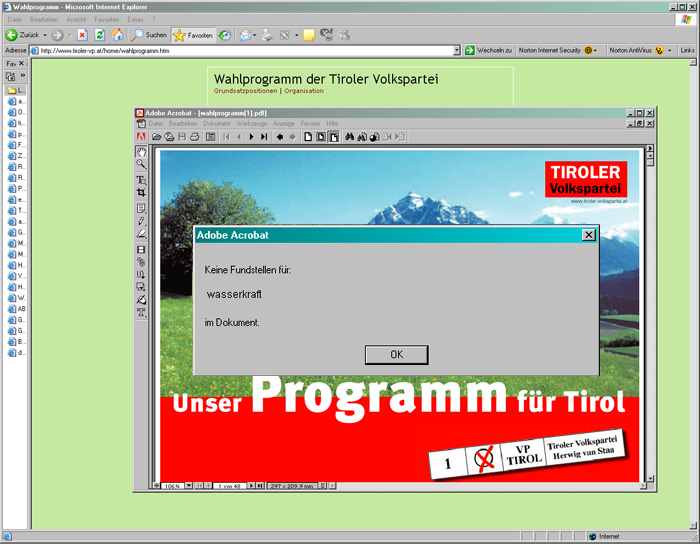Click the Search Results icon in Acrobat

click(375, 137)
